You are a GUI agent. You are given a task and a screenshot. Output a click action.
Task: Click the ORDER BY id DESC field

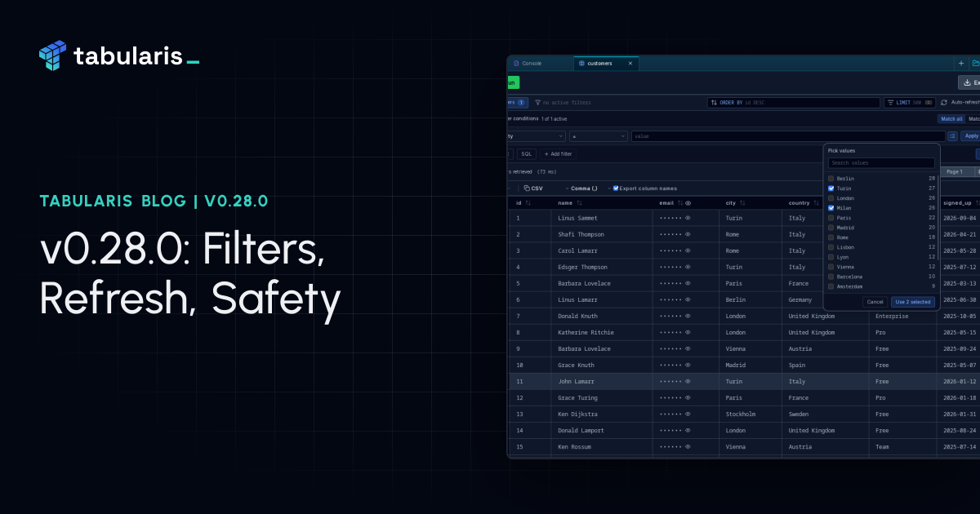794,103
